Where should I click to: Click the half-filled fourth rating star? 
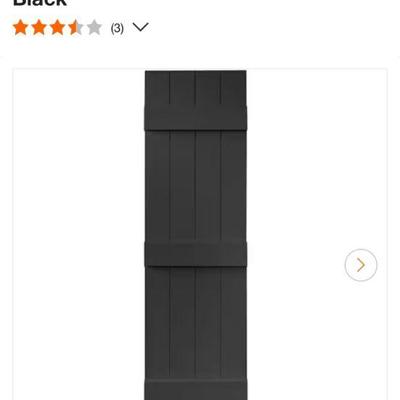tap(76, 27)
